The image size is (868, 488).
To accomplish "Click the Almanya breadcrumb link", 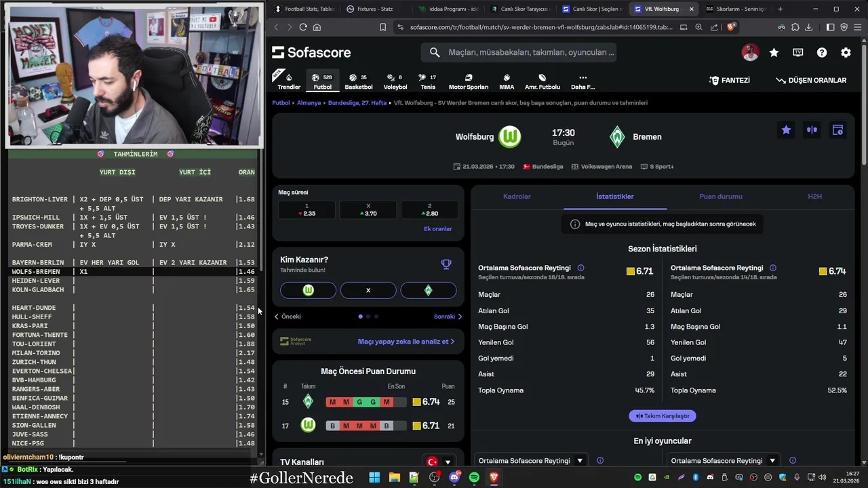I will [309, 103].
